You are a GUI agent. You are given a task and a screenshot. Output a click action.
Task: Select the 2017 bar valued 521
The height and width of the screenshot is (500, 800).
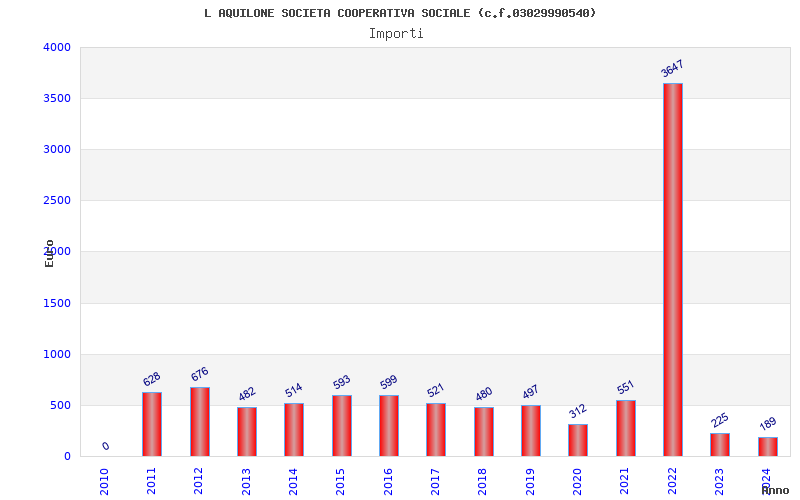pos(436,430)
